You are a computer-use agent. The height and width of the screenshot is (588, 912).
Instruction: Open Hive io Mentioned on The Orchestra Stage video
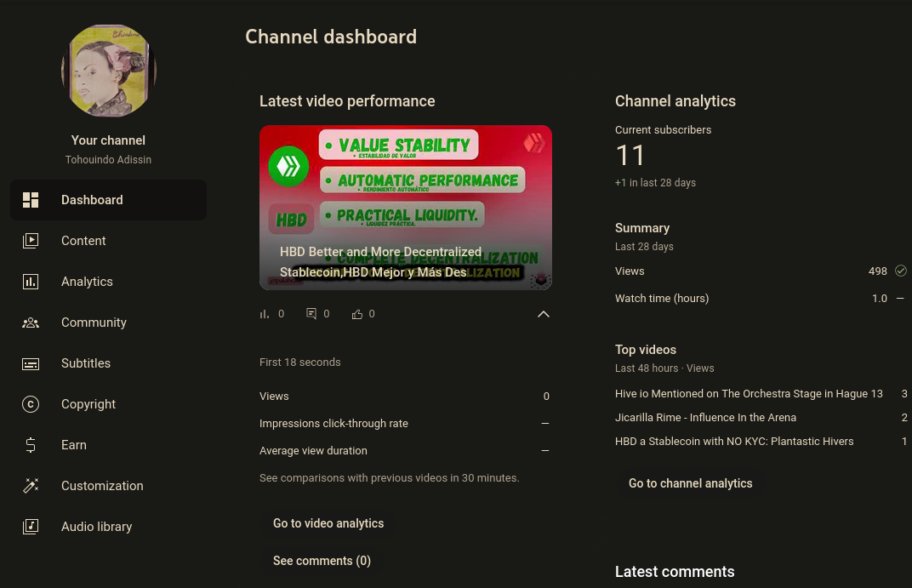pos(749,394)
